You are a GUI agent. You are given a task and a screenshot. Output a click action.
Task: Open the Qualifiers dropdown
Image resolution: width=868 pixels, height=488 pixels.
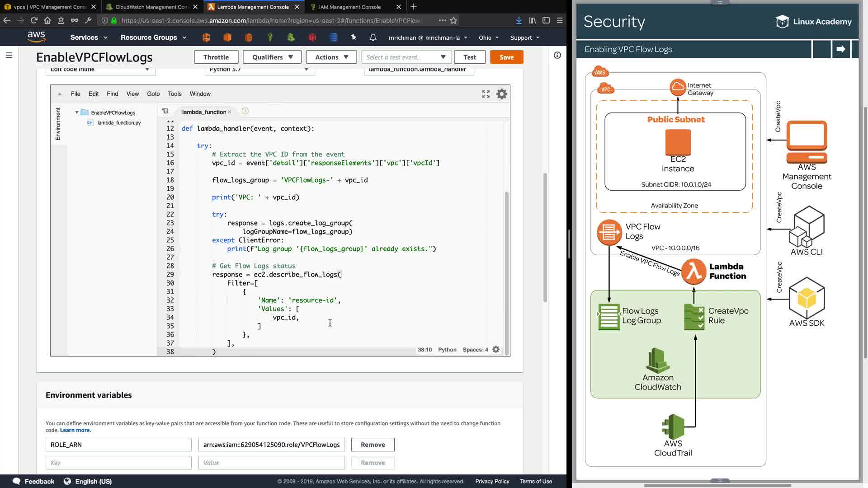pyautogui.click(x=273, y=57)
